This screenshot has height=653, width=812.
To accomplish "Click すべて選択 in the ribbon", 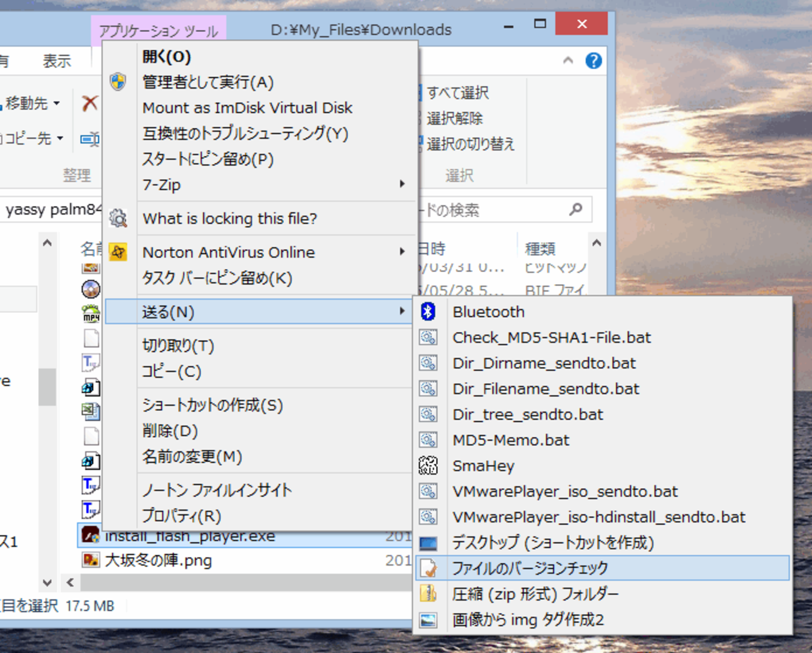I will [x=457, y=93].
